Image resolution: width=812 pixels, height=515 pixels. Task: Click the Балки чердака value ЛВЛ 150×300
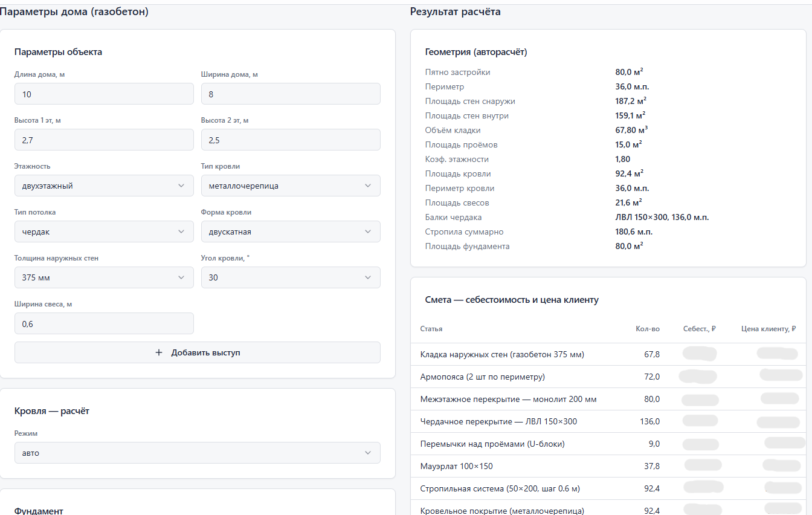pyautogui.click(x=662, y=217)
